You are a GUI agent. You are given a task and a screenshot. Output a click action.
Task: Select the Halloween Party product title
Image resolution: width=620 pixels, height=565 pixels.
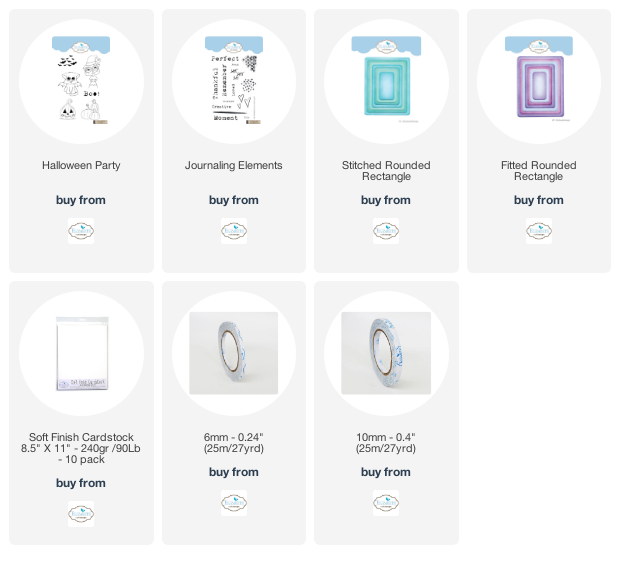(81, 165)
